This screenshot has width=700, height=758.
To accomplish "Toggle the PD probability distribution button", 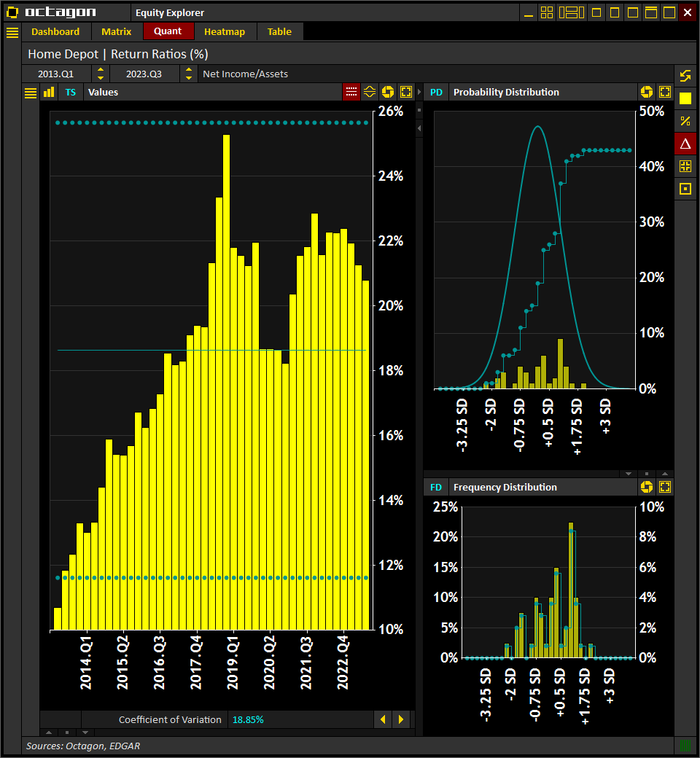I will coord(436,93).
